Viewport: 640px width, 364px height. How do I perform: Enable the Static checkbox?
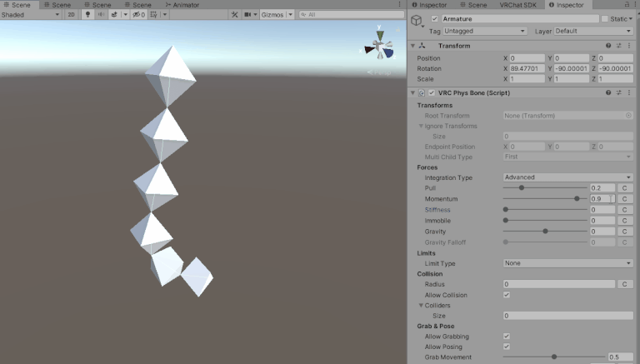(606, 18)
